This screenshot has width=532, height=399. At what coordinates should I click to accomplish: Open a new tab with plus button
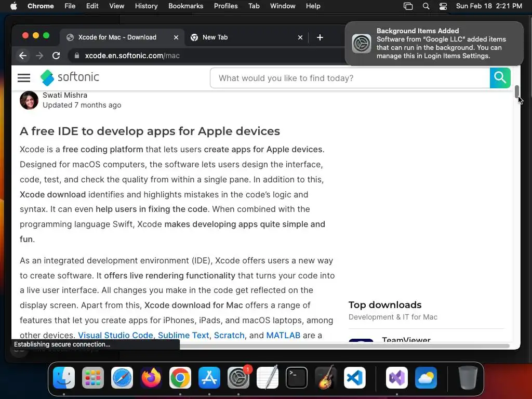[320, 37]
